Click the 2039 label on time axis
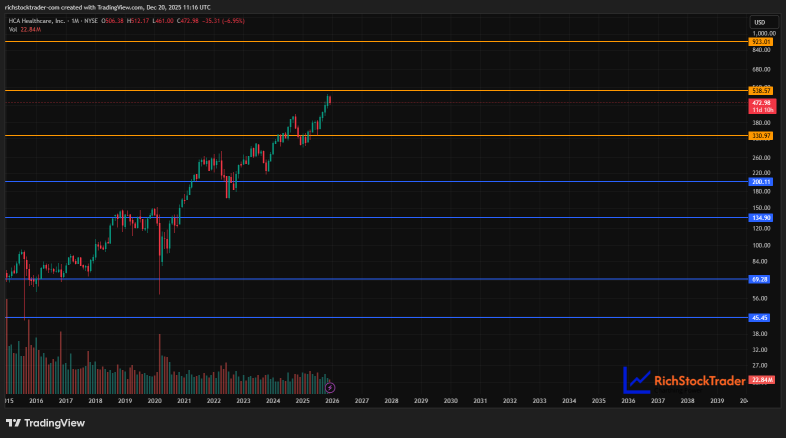This screenshot has height=438, width=786. (717, 401)
